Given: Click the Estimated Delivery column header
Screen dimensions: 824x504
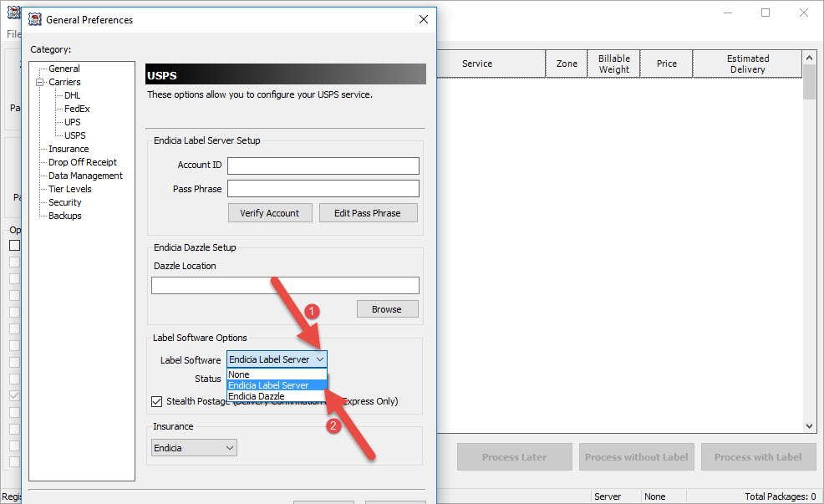Looking at the screenshot, I should pyautogui.click(x=747, y=64).
